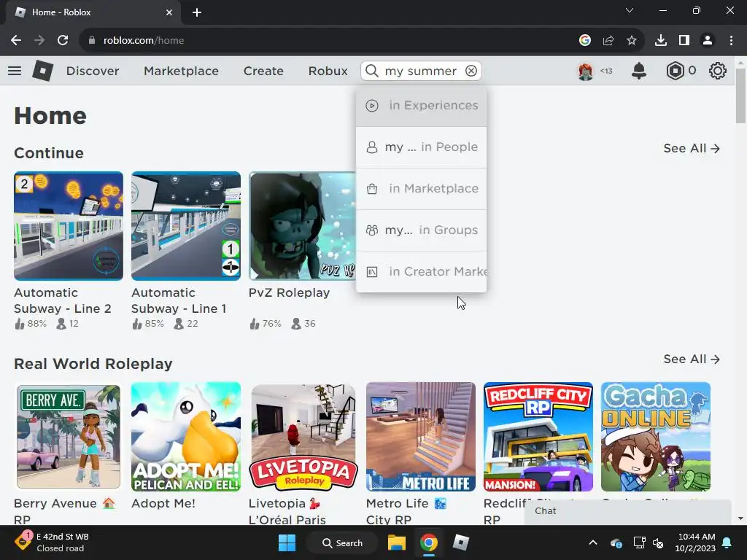Image resolution: width=747 pixels, height=560 pixels.
Task: Open Windows Start menu
Action: point(287,542)
